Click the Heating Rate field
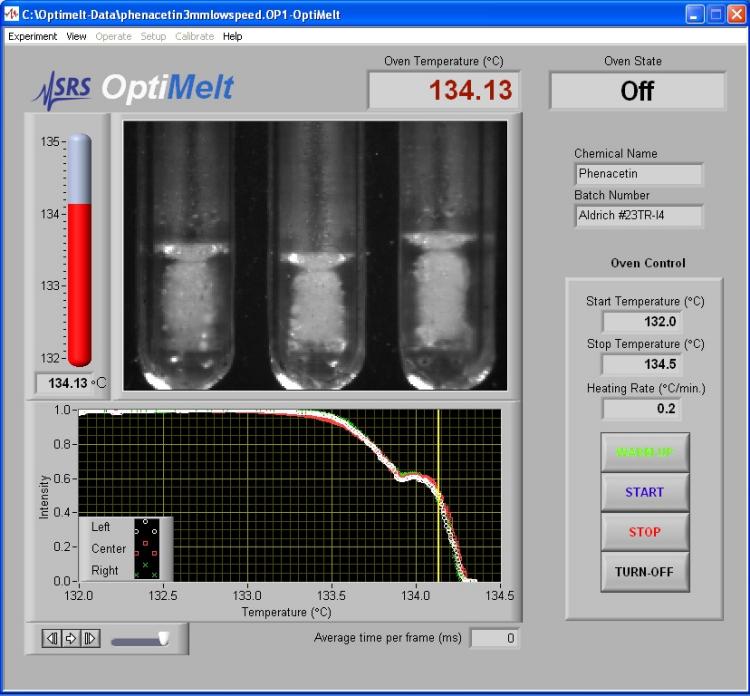Image resolution: width=750 pixels, height=696 pixels. coord(645,408)
